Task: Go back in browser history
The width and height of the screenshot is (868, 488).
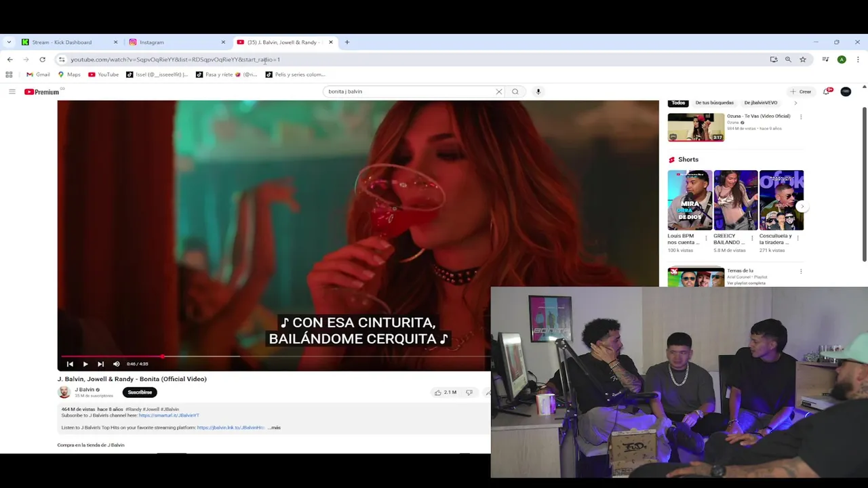Action: pos(9,60)
